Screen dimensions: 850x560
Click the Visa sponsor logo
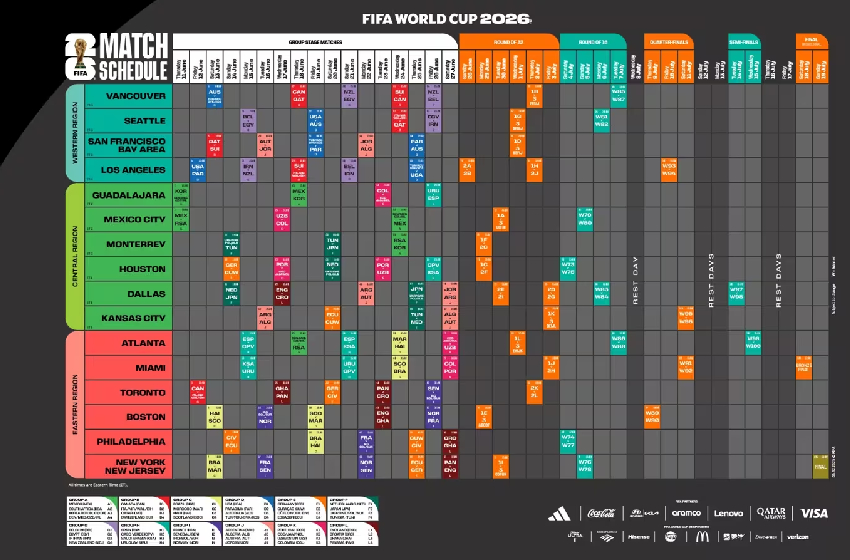point(814,513)
